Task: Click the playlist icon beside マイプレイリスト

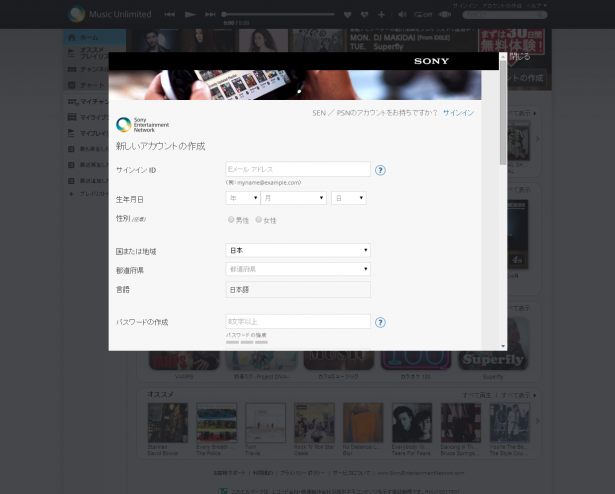Action: [x=71, y=133]
